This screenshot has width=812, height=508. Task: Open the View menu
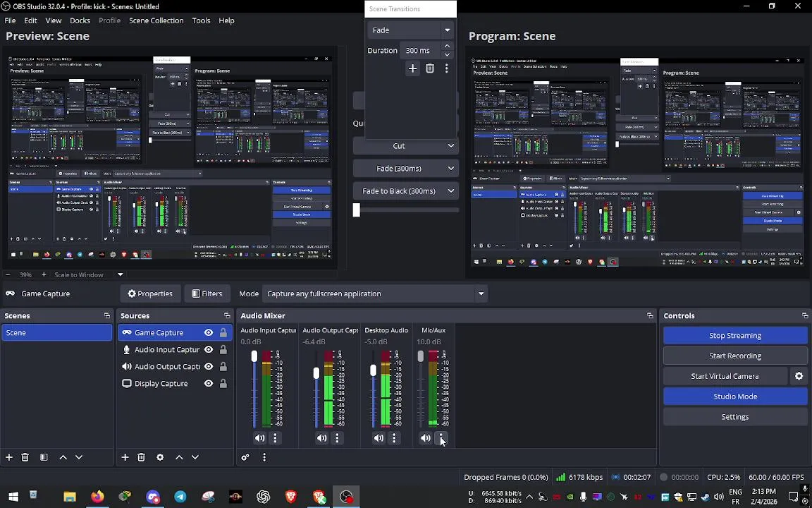coord(54,20)
